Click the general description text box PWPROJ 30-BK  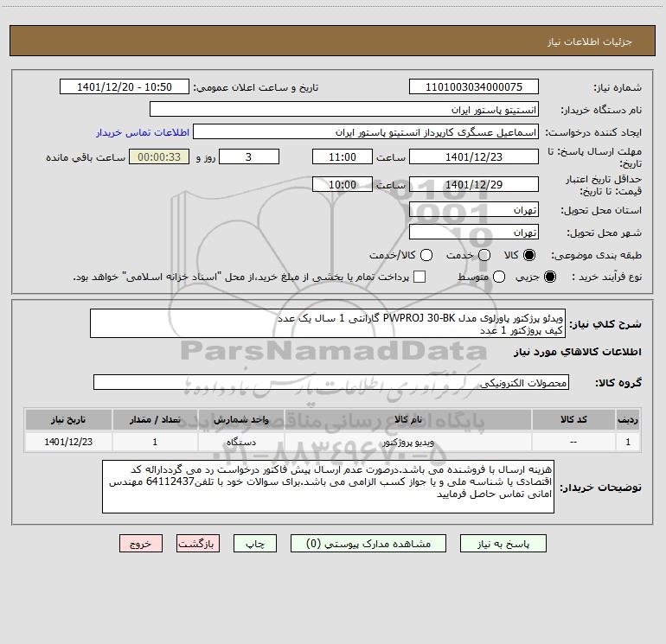point(328,323)
